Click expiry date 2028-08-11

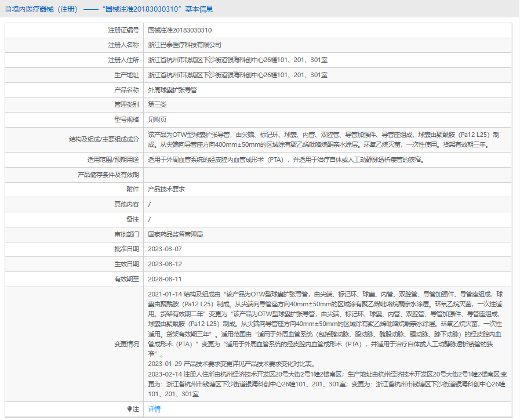tap(165, 279)
